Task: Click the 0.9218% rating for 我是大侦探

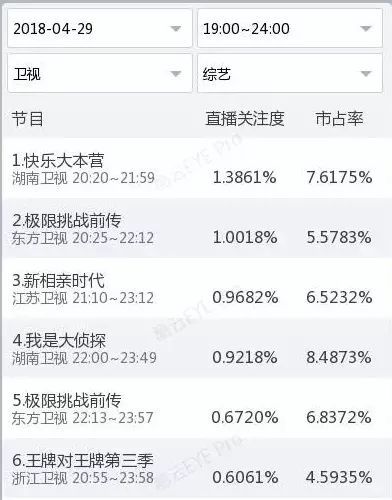Action: point(245,357)
